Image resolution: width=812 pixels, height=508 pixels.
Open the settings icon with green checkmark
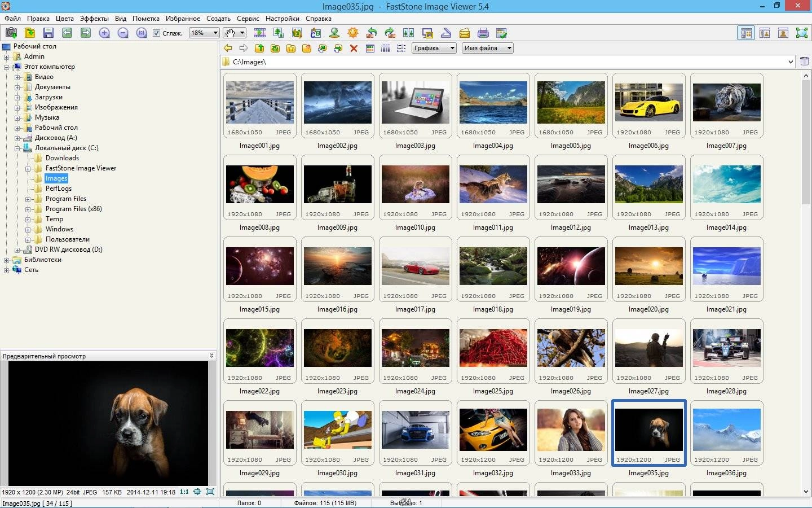click(x=502, y=33)
